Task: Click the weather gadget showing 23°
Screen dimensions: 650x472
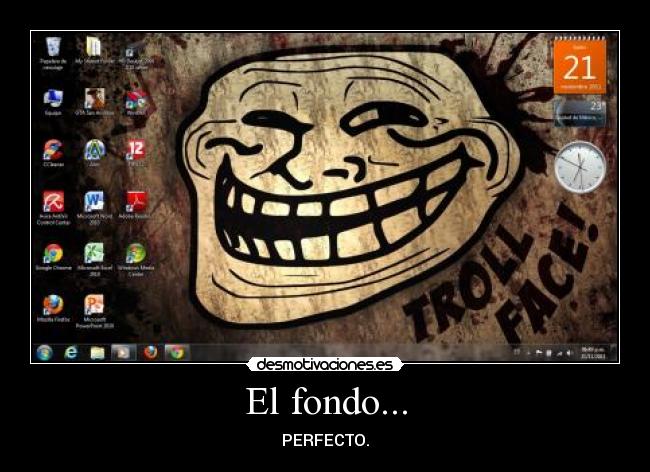Action: click(580, 112)
